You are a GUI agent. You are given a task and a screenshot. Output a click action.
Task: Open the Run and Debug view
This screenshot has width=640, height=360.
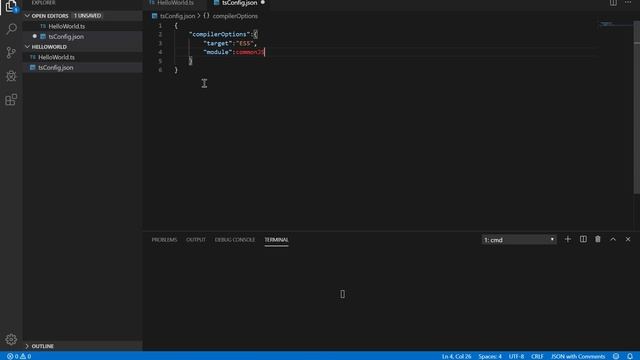(x=11, y=76)
